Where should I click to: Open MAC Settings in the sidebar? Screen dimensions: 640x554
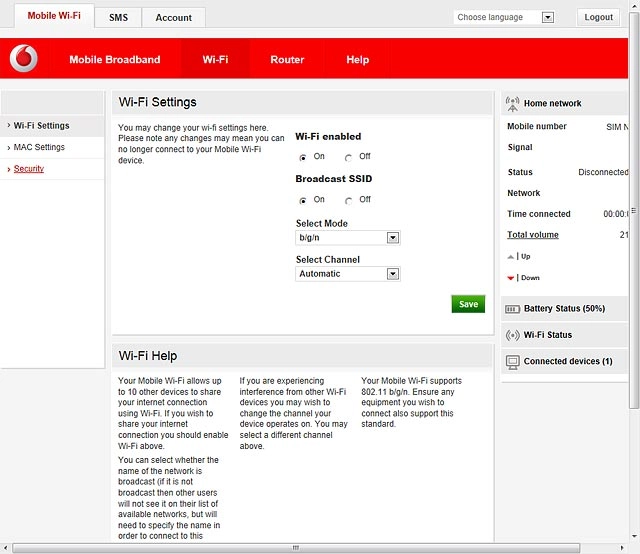click(x=52, y=147)
